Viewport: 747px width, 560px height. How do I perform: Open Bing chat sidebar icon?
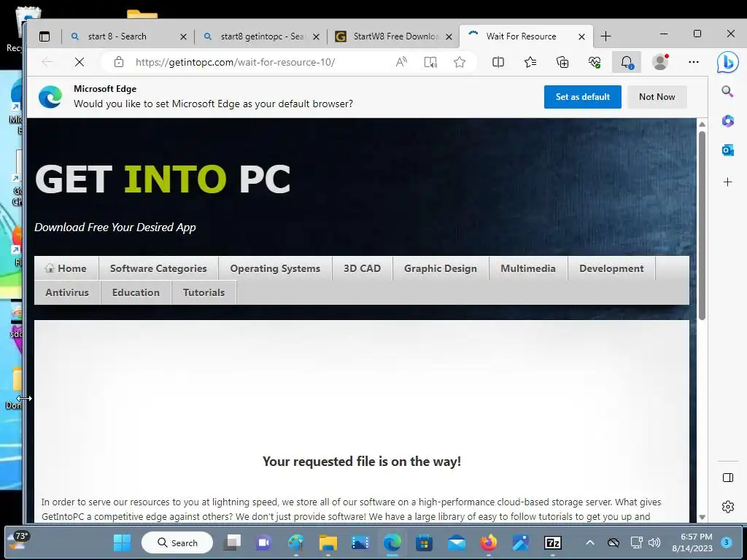(x=727, y=62)
